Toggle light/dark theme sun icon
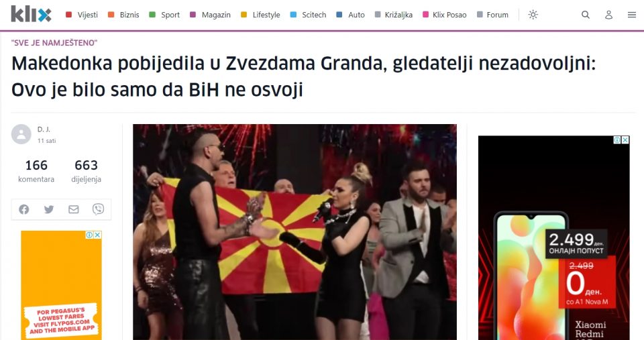Screen dimensions: 644x340 tap(533, 15)
